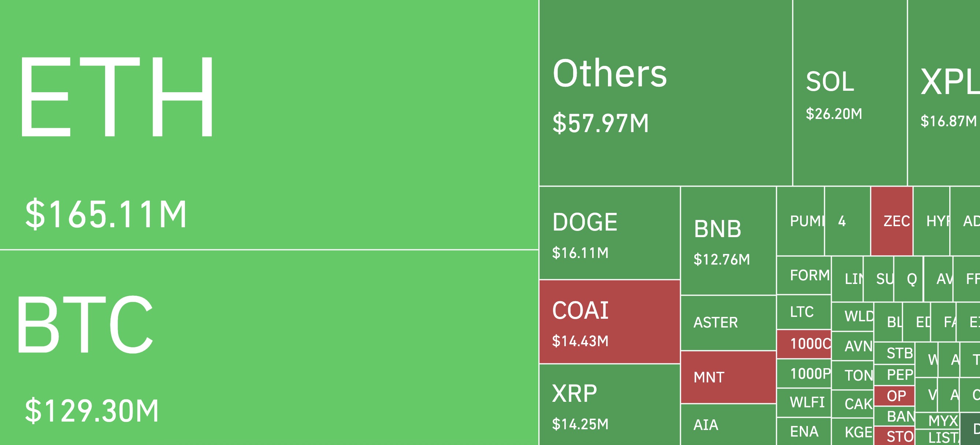Select the FORM tile
The image size is (980, 445).
[x=804, y=275]
